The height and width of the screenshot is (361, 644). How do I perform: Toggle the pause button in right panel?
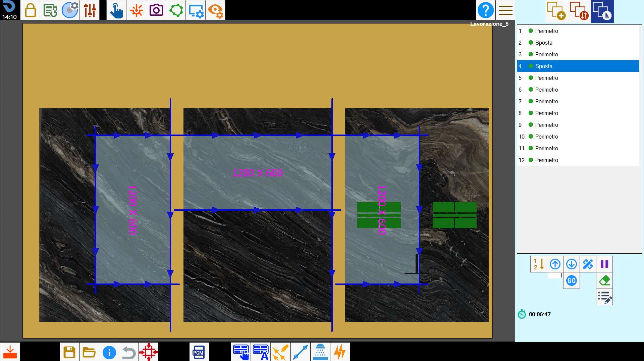coord(604,264)
